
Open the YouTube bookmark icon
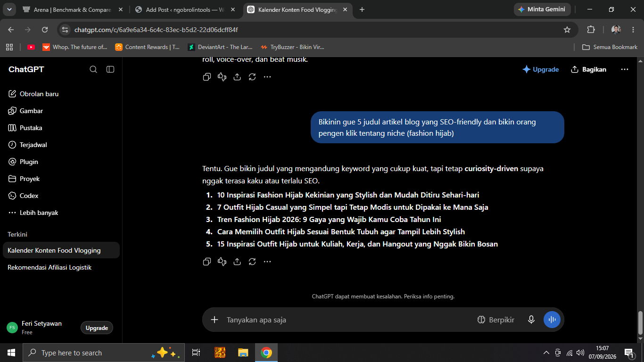click(31, 47)
